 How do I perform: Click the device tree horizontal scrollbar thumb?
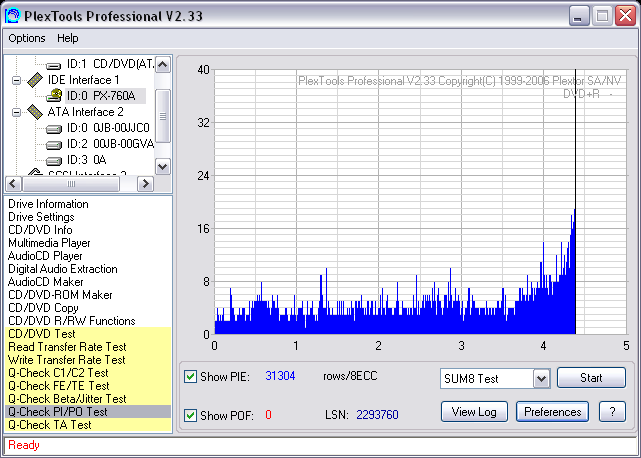(71, 184)
